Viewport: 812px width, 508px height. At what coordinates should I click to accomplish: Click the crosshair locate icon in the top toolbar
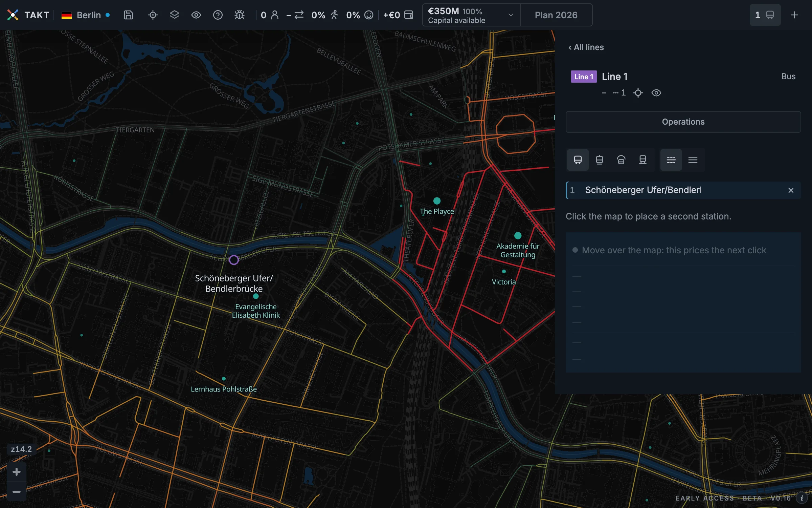(153, 15)
